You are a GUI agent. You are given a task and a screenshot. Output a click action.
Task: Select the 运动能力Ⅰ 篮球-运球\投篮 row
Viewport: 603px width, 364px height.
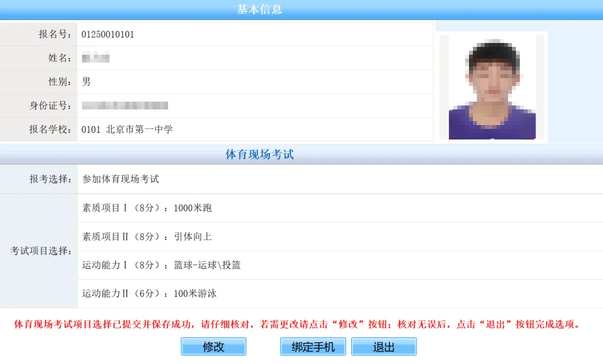(x=161, y=265)
